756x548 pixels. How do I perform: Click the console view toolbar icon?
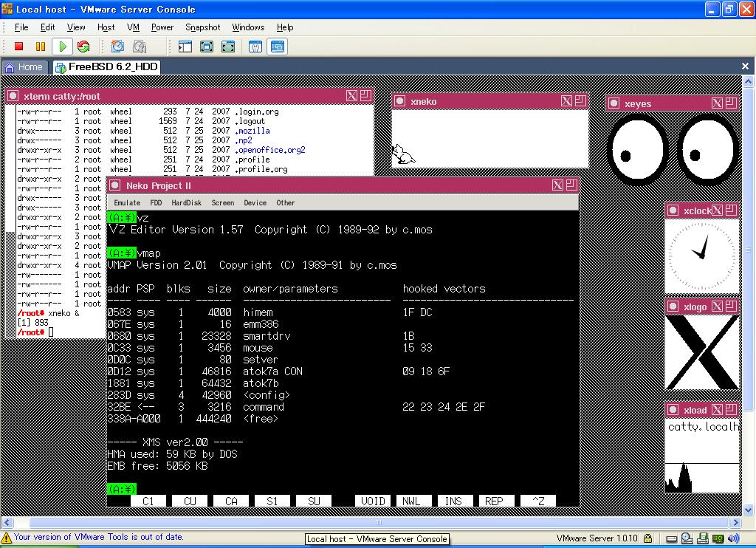pos(278,47)
